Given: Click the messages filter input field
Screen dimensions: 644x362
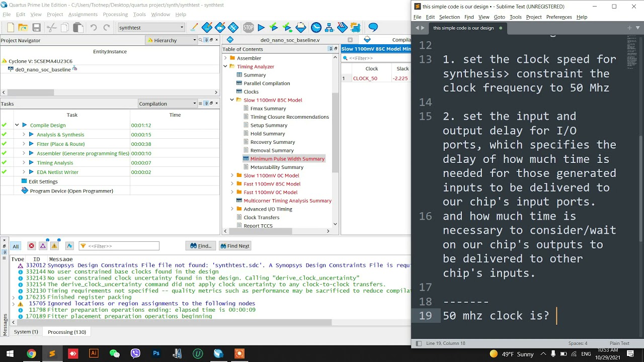Looking at the screenshot, I should (119, 246).
